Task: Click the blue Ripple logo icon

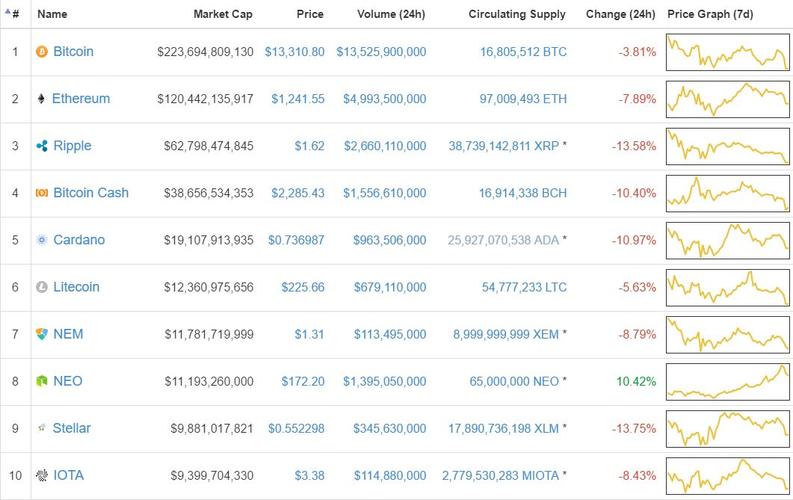Action: click(42, 146)
